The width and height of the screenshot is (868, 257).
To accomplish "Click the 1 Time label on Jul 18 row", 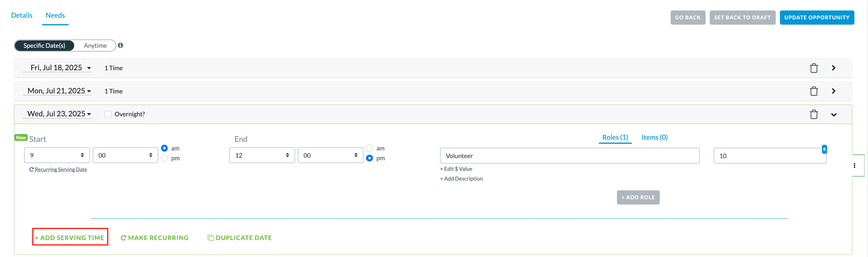I will tap(114, 68).
